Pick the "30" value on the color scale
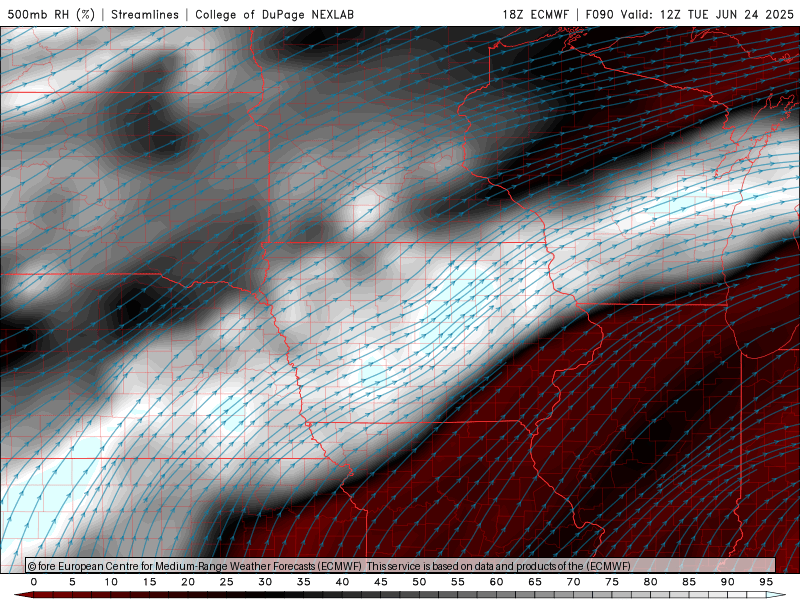The width and height of the screenshot is (800, 600). 265,582
